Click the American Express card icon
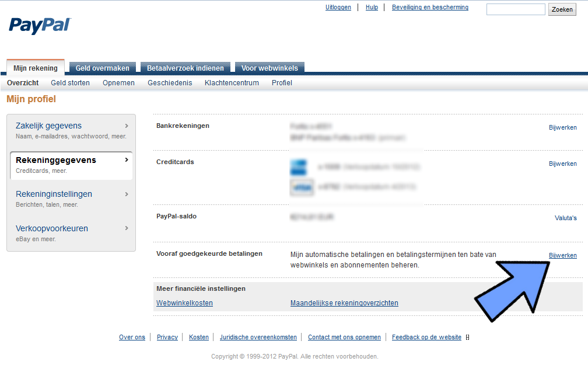This screenshot has height=365, width=588. tap(299, 167)
